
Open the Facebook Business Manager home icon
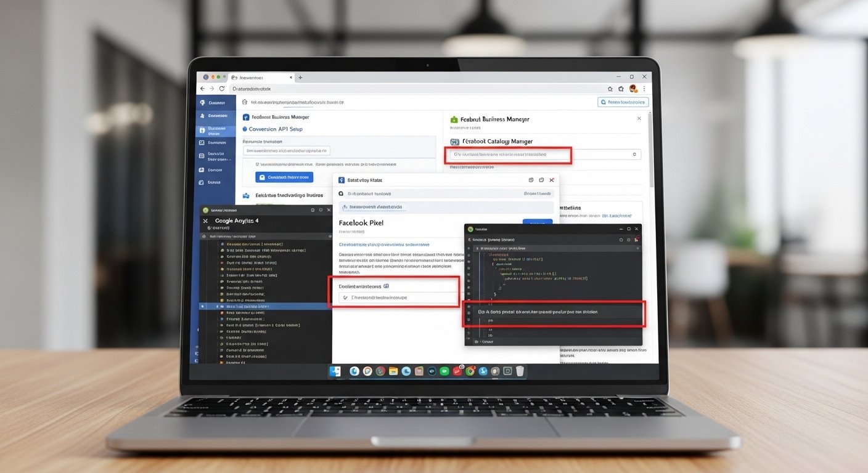[245, 116]
